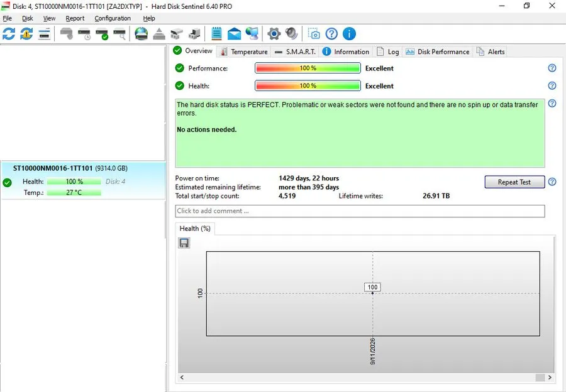Switch to the Temperature tab
The height and width of the screenshot is (392, 566).
244,52
